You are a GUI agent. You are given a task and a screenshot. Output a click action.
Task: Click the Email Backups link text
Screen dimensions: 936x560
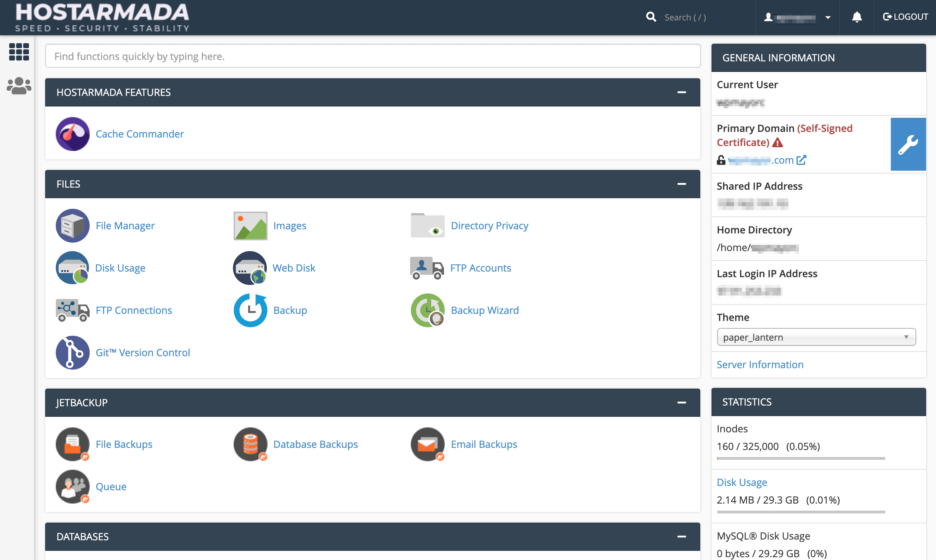[484, 444]
